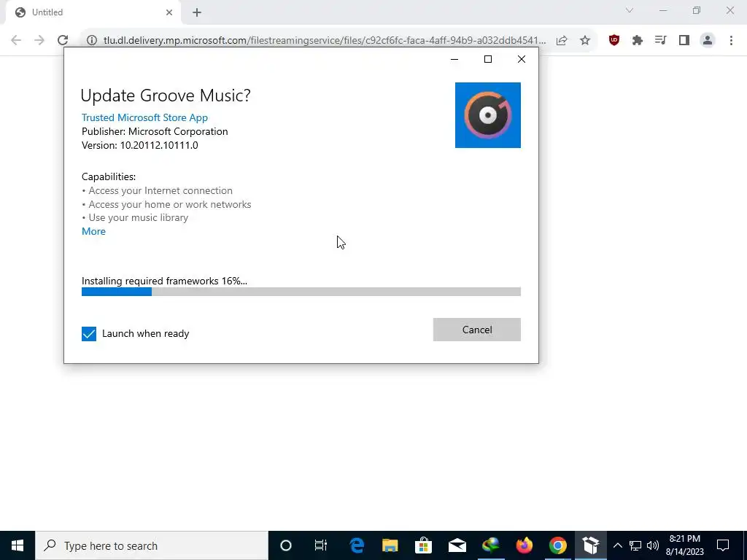747x560 pixels.
Task: Open File Explorer from the taskbar
Action: (390, 545)
